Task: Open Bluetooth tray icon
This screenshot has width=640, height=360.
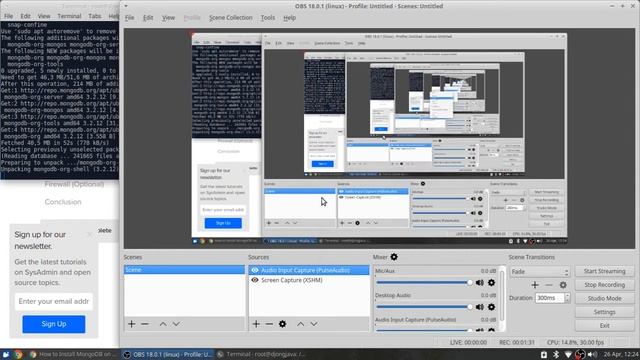Action: [x=556, y=355]
